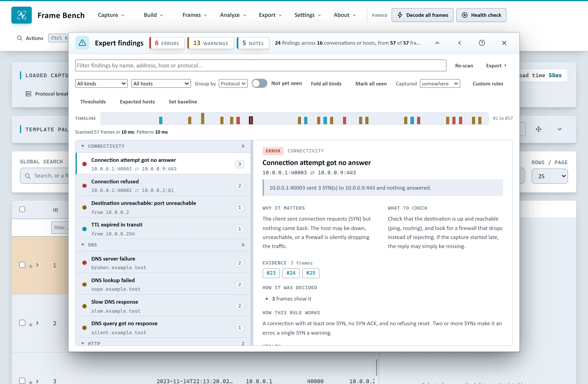
Task: Click the lightning icon on Decode all frames
Action: pyautogui.click(x=400, y=15)
